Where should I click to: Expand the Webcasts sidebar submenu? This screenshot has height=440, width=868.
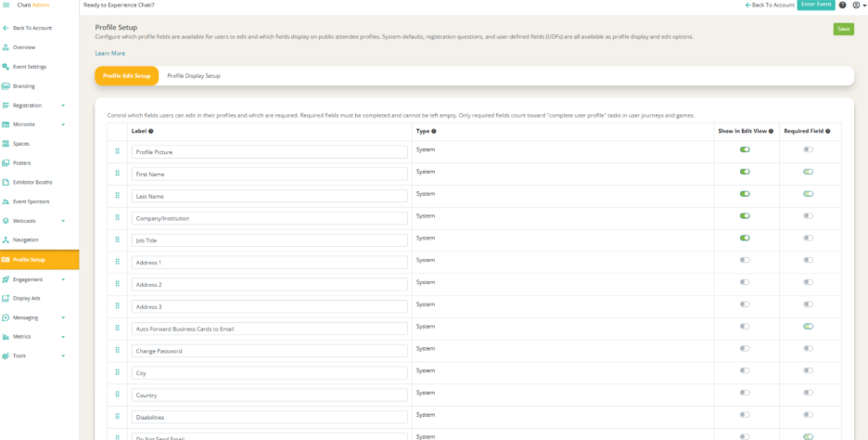tap(63, 221)
